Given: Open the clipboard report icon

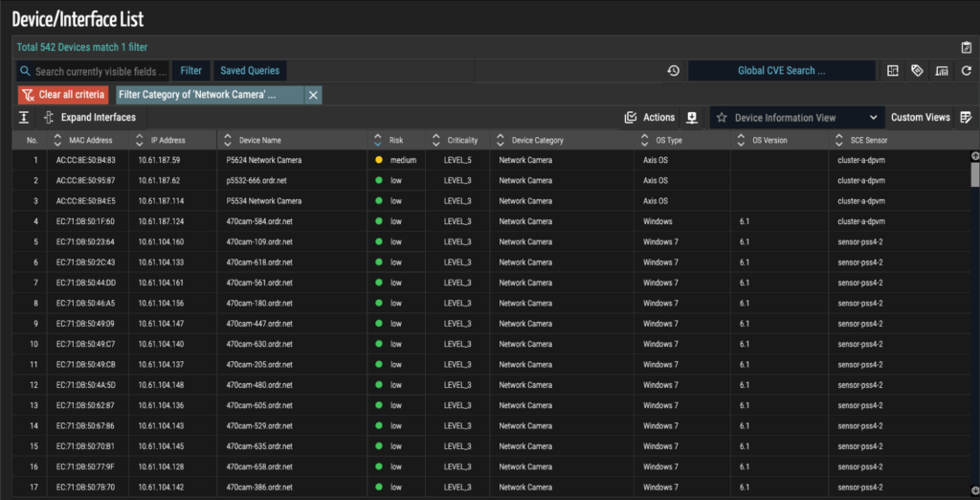Looking at the screenshot, I should pyautogui.click(x=966, y=48).
